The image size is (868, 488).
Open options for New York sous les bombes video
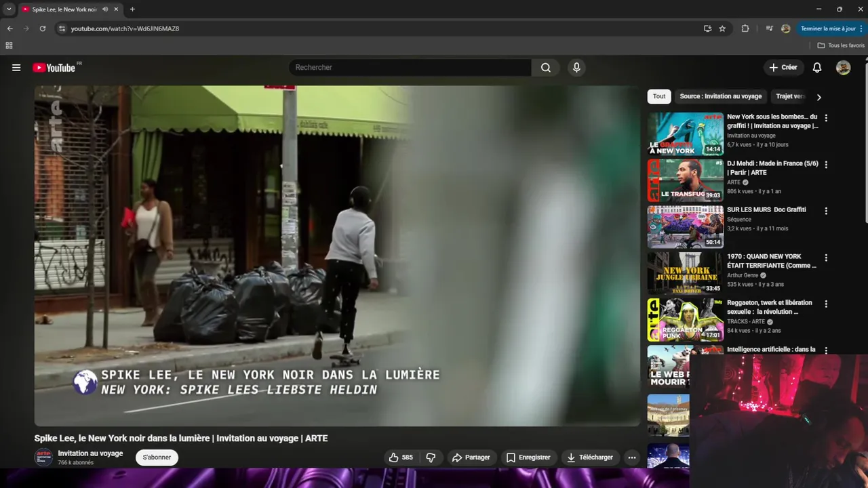[x=826, y=118]
